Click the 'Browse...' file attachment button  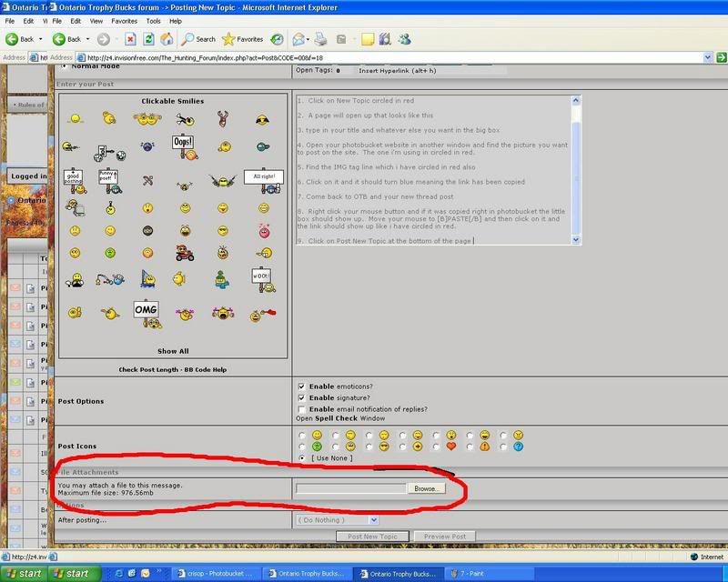click(426, 488)
